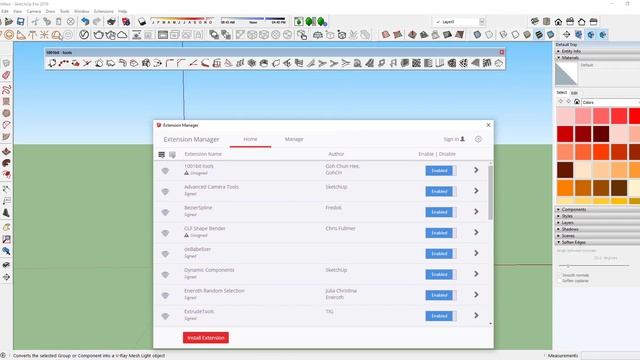
Task: Click the Save icon in top toolbar
Action: [20, 22]
